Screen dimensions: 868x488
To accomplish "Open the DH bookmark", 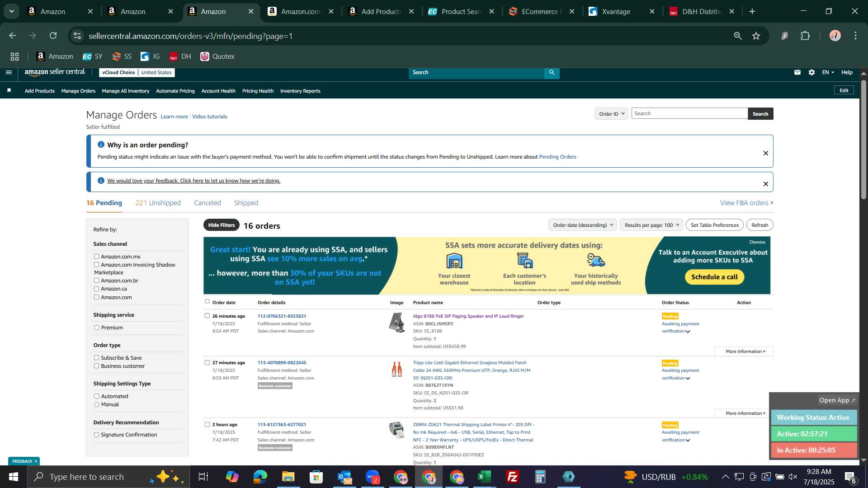I will pyautogui.click(x=180, y=56).
